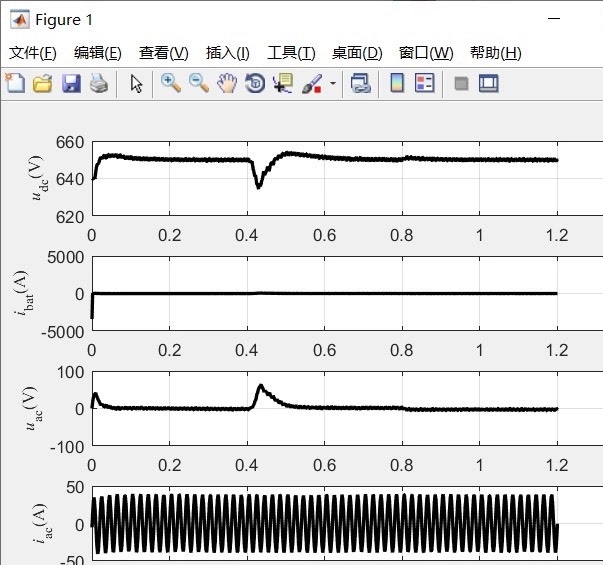Click the u_ac peak near 0.44 s
Image resolution: width=603 pixels, height=565 pixels.
click(261, 387)
